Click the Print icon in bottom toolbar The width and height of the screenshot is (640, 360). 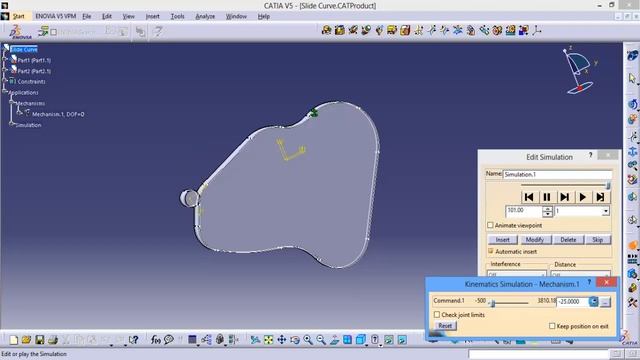53,340
